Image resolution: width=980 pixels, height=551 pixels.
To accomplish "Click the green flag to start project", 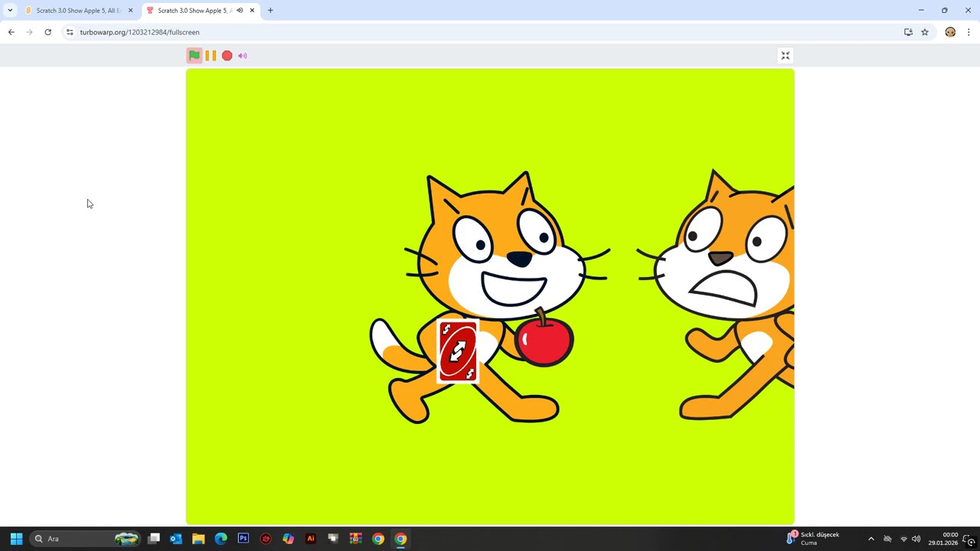I will point(194,55).
